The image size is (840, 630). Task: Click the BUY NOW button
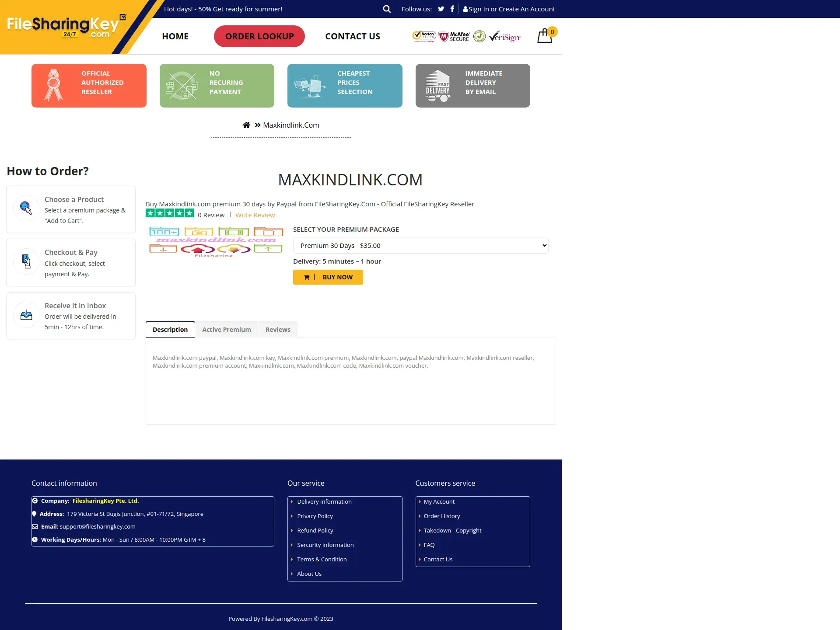coord(328,277)
